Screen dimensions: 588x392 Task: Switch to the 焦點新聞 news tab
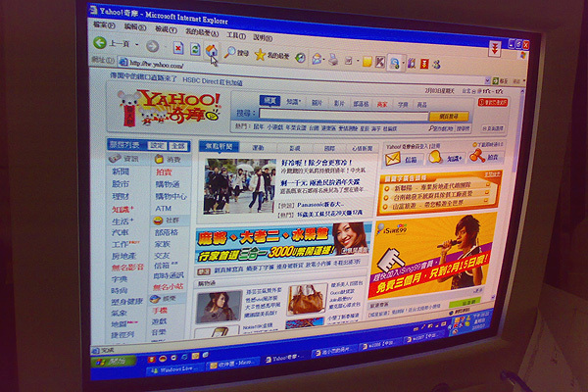[x=219, y=146]
